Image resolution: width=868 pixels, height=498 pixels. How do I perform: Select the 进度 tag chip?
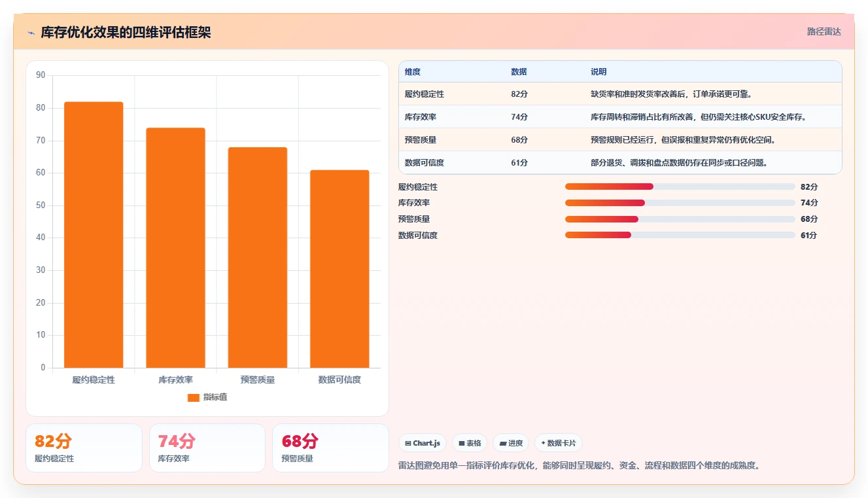click(511, 443)
